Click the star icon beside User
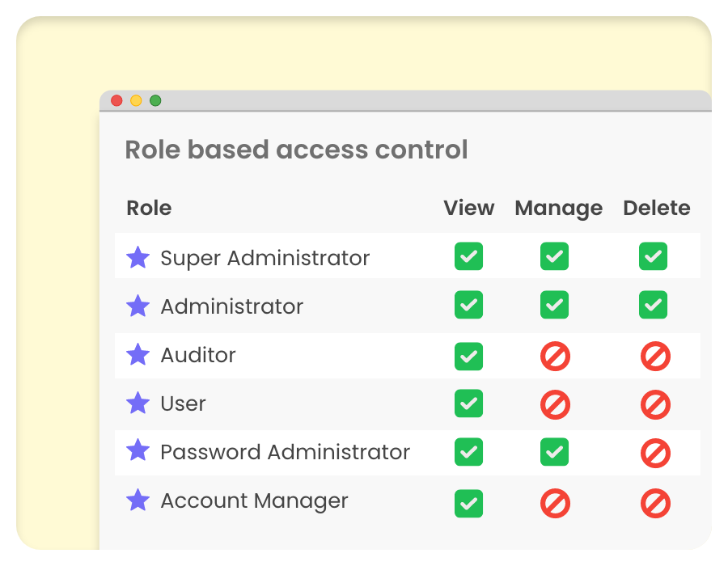728x566 pixels. click(138, 403)
